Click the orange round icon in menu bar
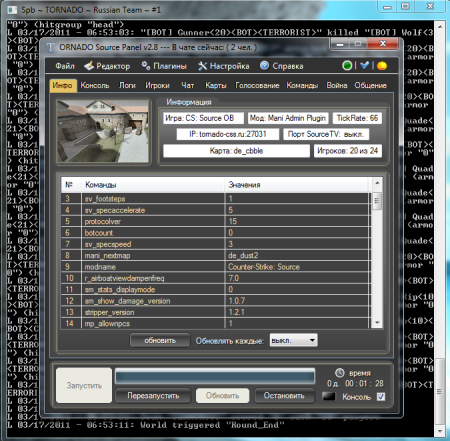The width and height of the screenshot is (450, 441). coord(382,66)
